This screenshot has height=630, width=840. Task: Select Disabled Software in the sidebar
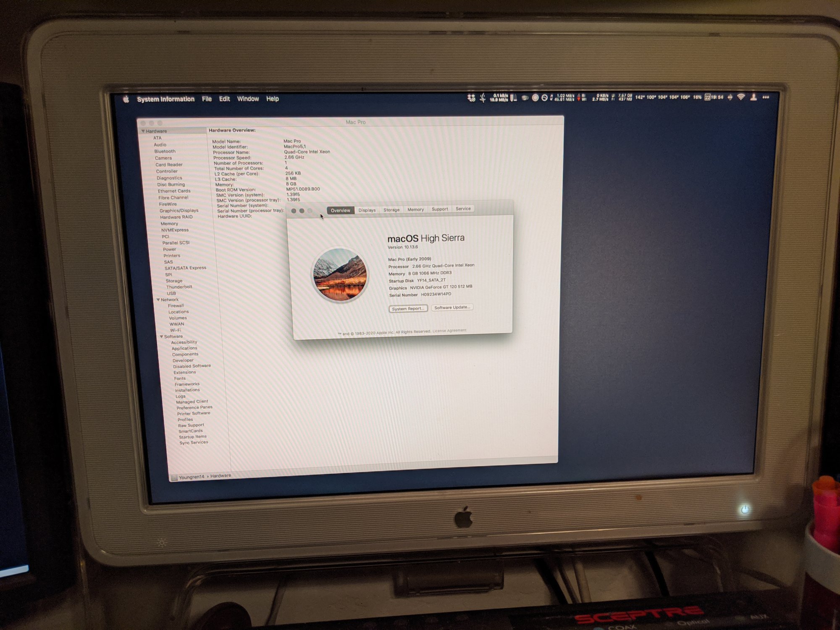coord(192,366)
